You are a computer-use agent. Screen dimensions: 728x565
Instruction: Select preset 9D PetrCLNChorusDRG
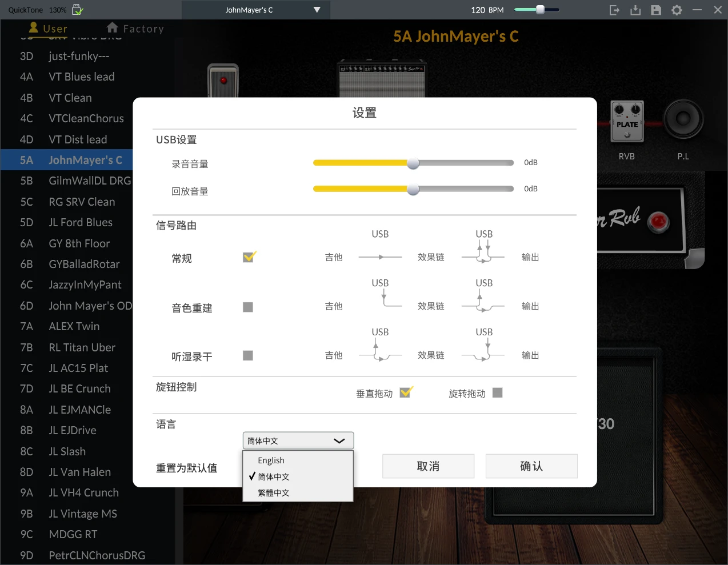pyautogui.click(x=87, y=555)
